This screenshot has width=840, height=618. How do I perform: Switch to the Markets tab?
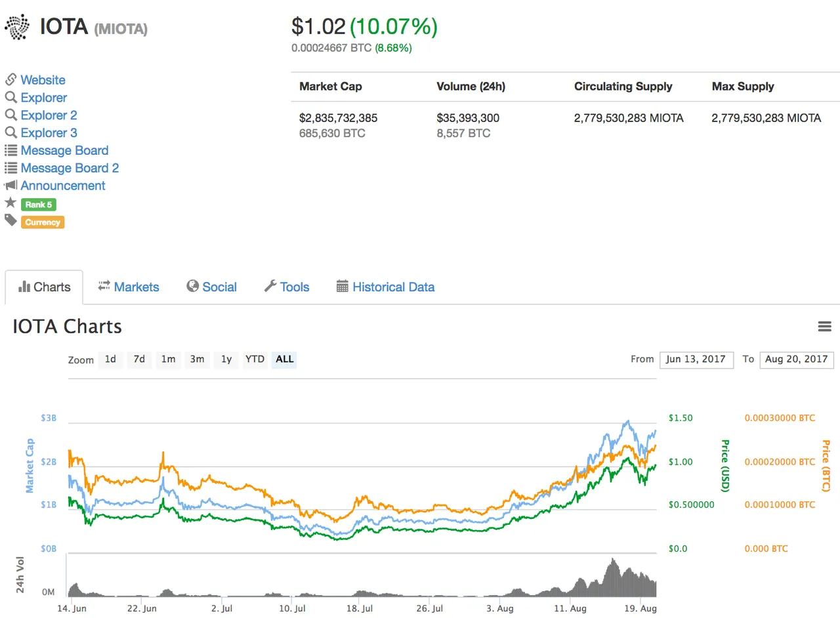click(x=129, y=287)
